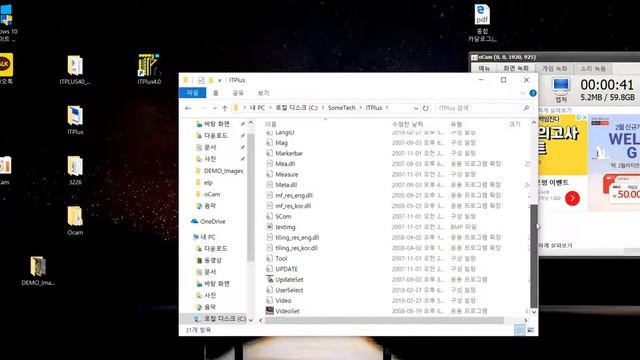Select 바탕 화면 in quick access
640x360 pixels.
[x=216, y=124]
